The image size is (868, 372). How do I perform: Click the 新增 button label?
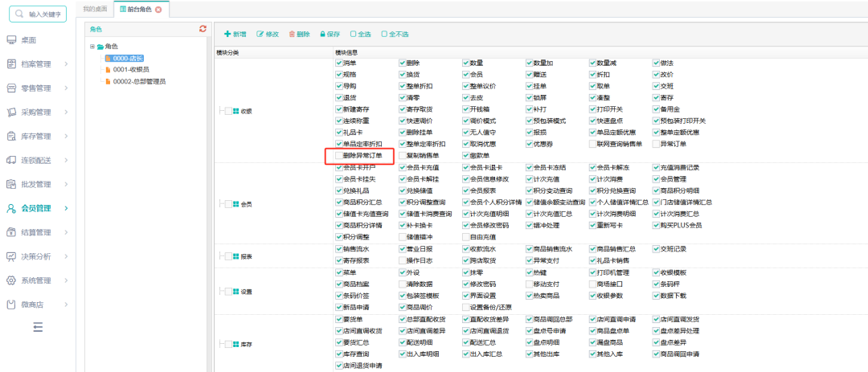[x=240, y=35]
